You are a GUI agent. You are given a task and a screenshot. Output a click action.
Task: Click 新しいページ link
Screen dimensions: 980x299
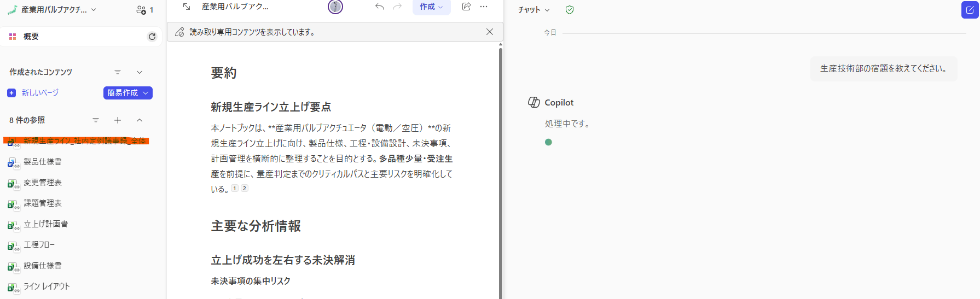[x=40, y=93]
